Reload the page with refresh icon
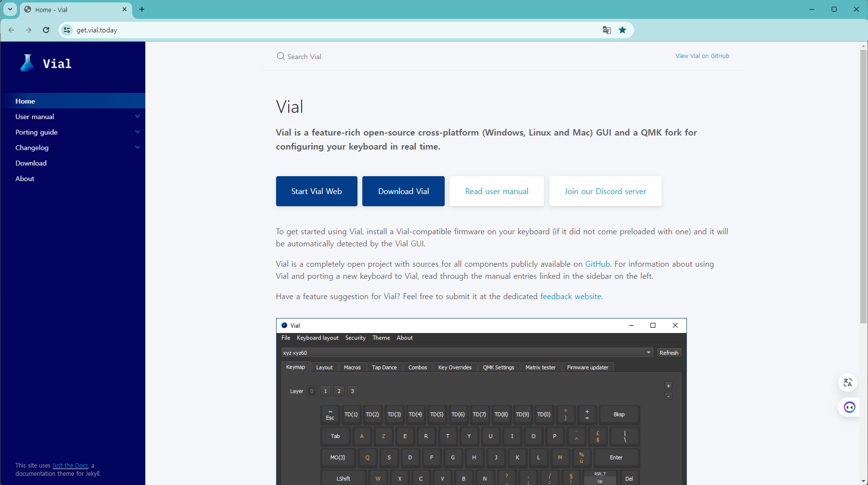This screenshot has height=485, width=868. coord(46,30)
